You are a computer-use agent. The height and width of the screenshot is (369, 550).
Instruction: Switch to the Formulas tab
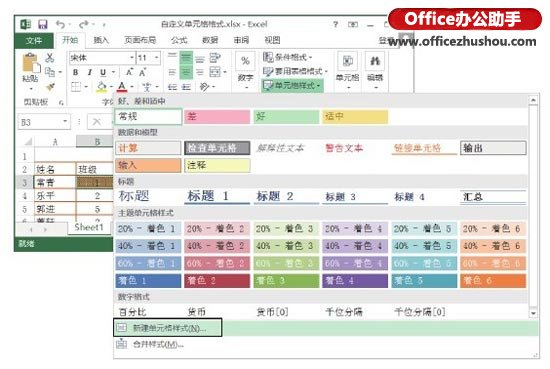(x=179, y=40)
